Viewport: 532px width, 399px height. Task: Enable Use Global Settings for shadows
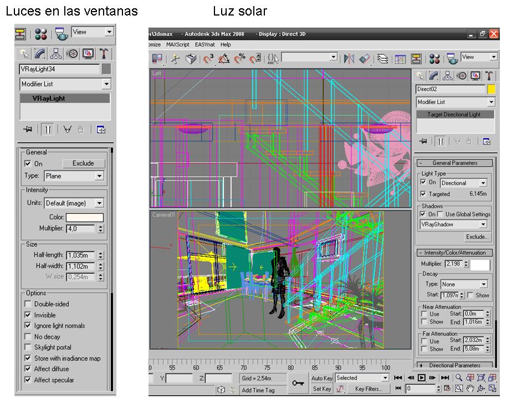click(440, 214)
